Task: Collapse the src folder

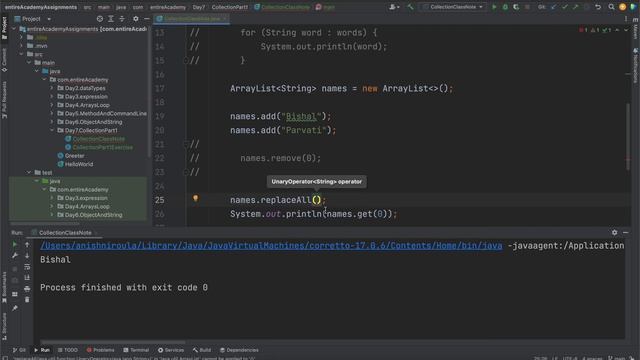Action: coord(21,54)
